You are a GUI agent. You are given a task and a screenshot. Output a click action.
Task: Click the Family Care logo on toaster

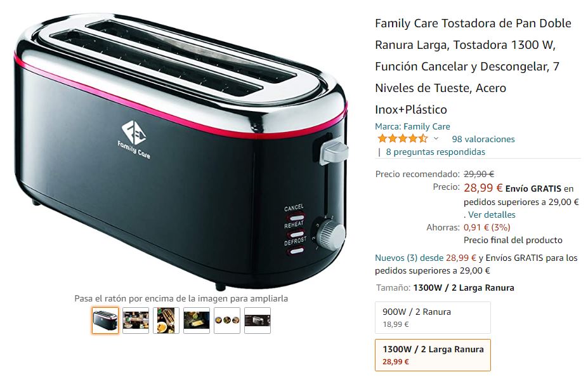(134, 140)
